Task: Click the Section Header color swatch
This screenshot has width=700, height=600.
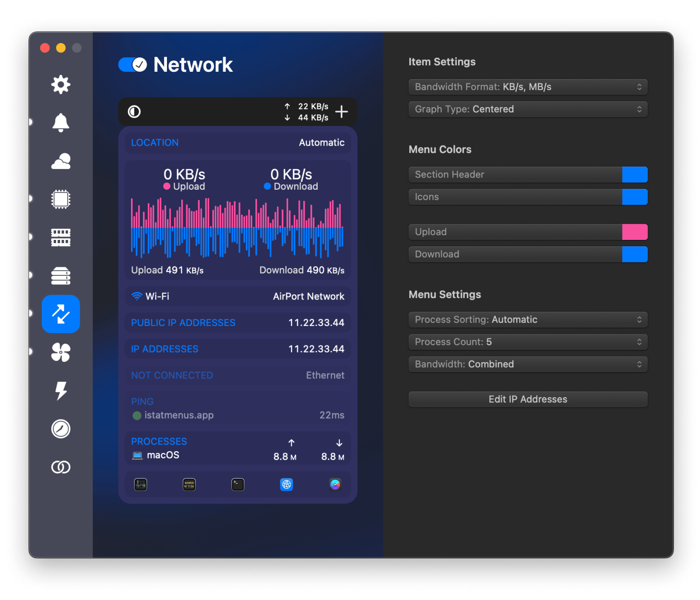Action: [634, 174]
